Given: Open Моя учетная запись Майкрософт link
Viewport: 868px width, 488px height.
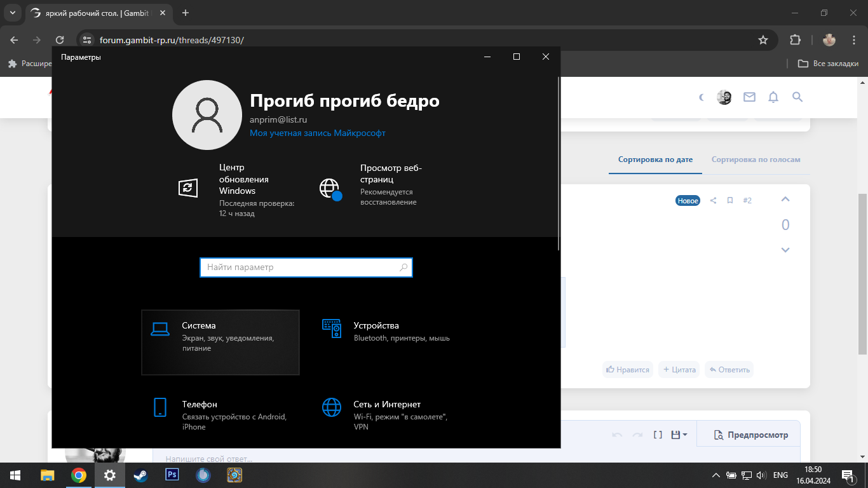Looking at the screenshot, I should [x=318, y=133].
